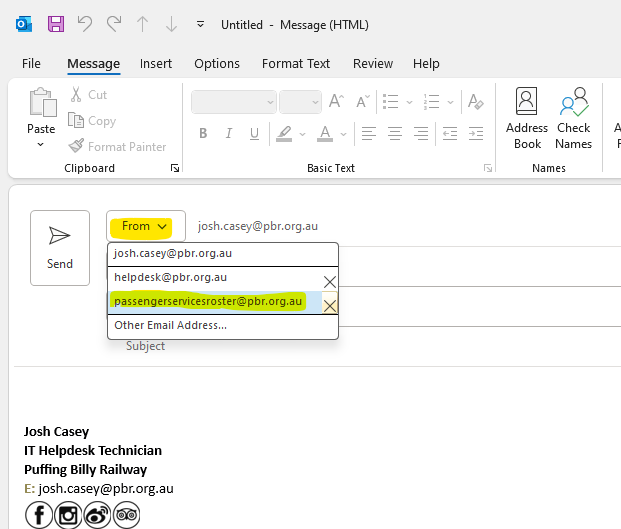Remove helpdesk@pbr.org.au from the list
This screenshot has height=529, width=621.
[x=330, y=282]
